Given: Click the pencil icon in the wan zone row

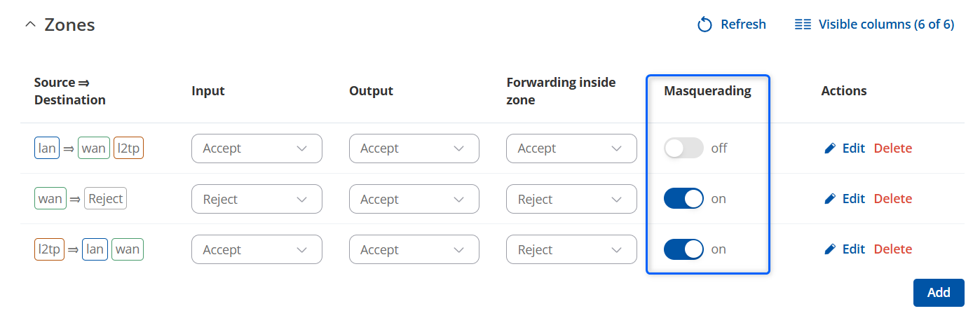Looking at the screenshot, I should click(x=830, y=199).
